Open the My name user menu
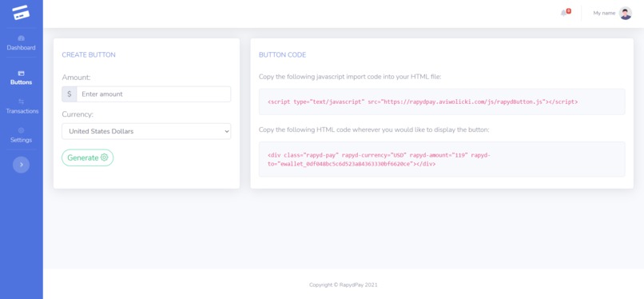644x299 pixels. (x=612, y=13)
